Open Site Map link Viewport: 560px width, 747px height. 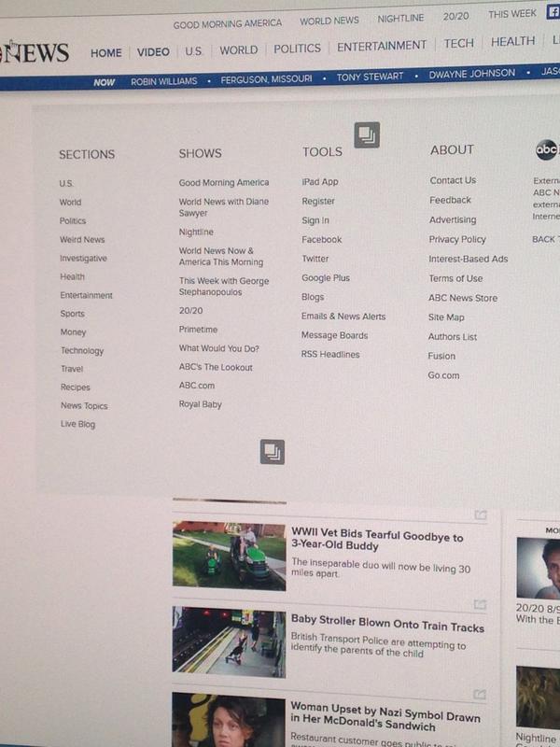(446, 317)
